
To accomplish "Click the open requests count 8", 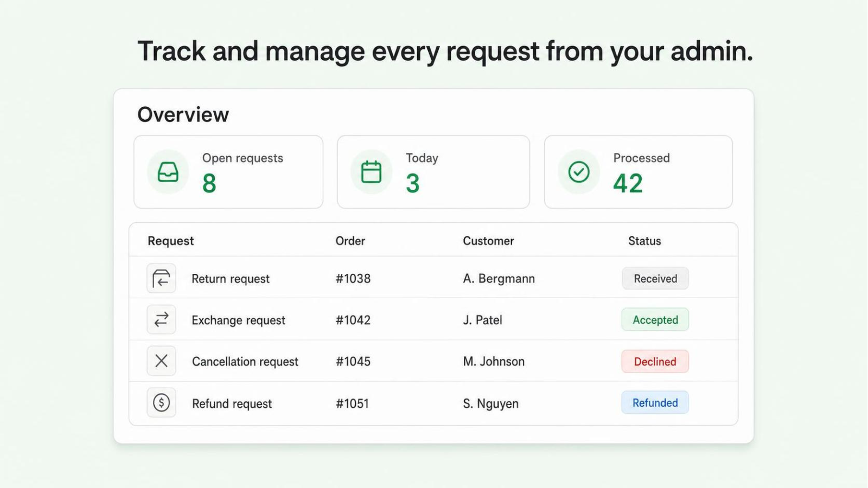I will coord(209,183).
